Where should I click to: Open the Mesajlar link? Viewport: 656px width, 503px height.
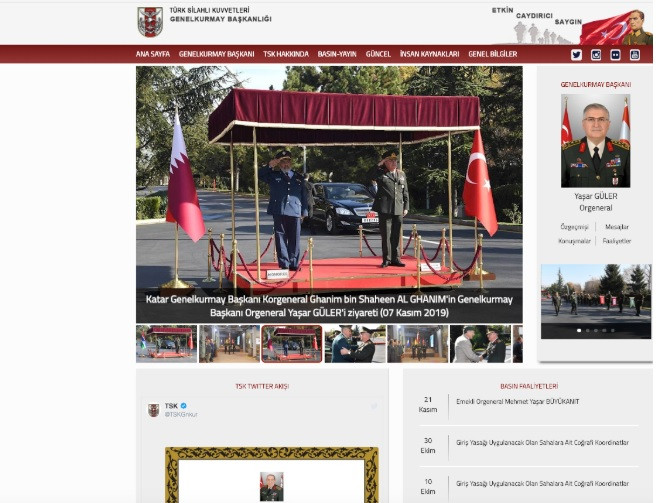[617, 227]
